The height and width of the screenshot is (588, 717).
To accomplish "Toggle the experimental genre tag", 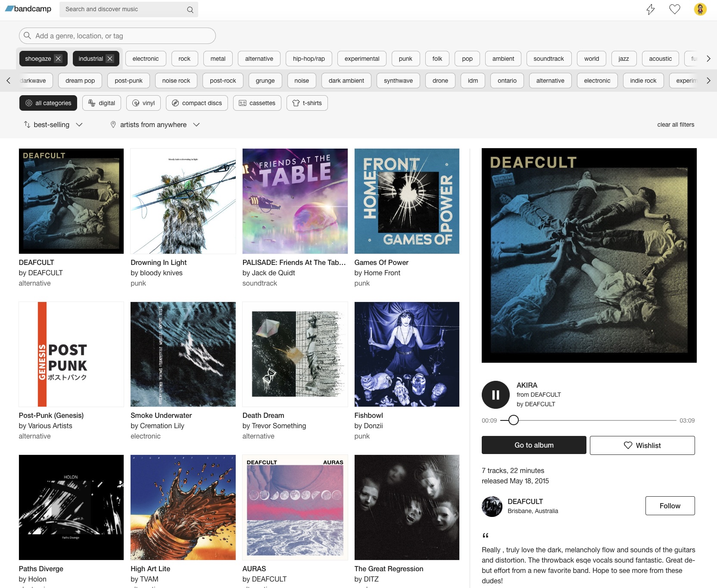I will pyautogui.click(x=362, y=59).
